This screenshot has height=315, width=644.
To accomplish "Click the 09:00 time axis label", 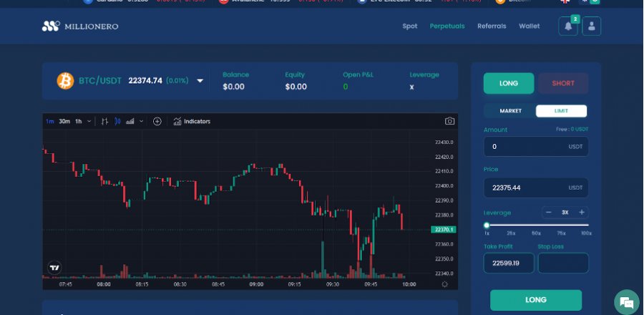I will [x=256, y=284].
